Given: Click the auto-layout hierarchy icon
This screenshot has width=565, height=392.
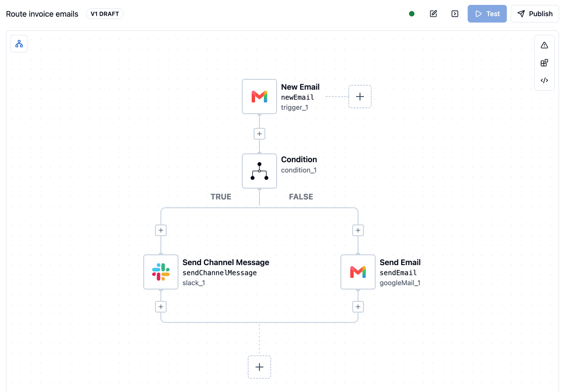Looking at the screenshot, I should (x=19, y=44).
